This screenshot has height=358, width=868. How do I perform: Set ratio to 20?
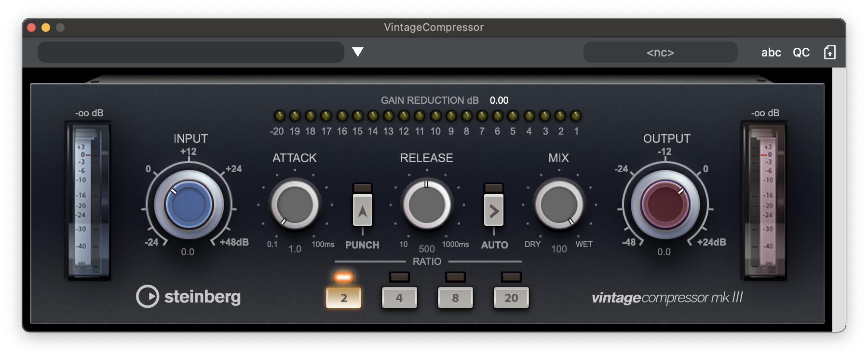click(x=511, y=298)
